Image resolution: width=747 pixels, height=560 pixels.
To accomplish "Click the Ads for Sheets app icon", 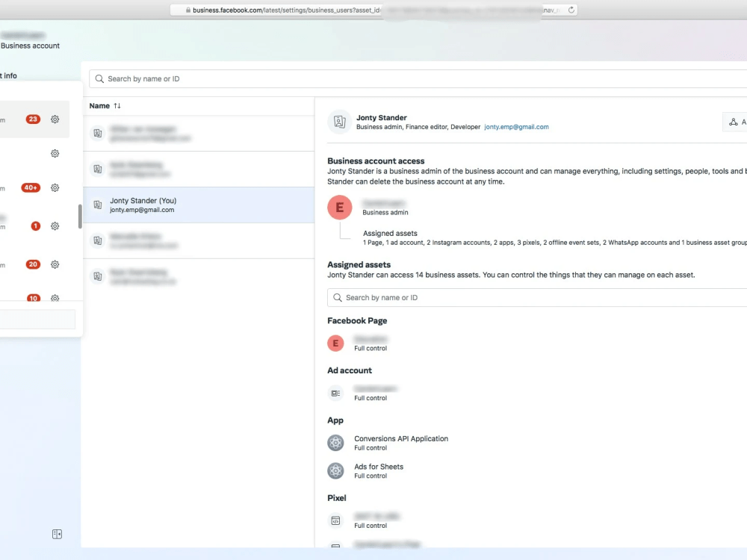I will click(335, 470).
